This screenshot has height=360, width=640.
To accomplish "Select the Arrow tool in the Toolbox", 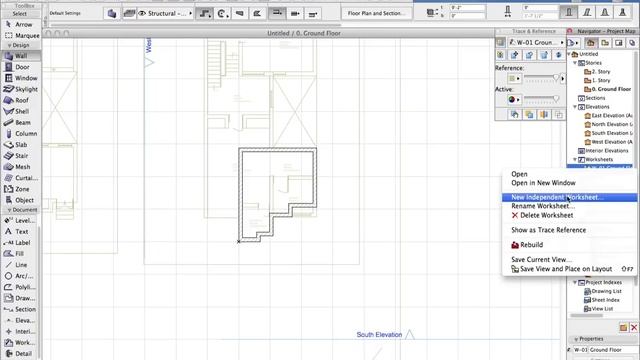I will pos(20,24).
